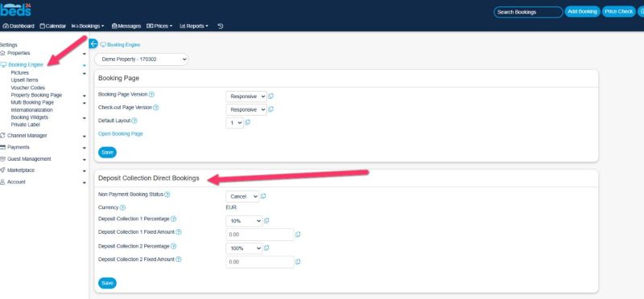Click copy icon beside Deposit Collection 2 Percentage
The height and width of the screenshot is (299, 644).
click(266, 248)
